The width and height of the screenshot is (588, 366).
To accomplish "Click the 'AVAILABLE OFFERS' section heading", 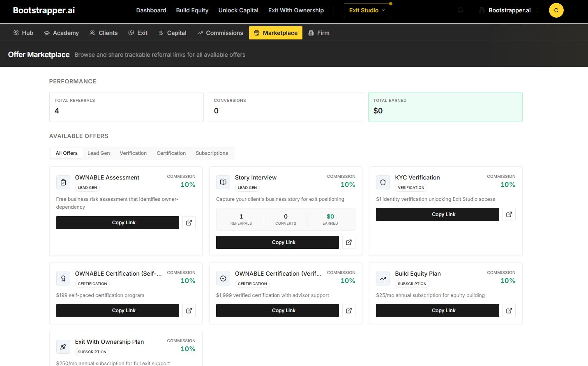I will tap(79, 136).
